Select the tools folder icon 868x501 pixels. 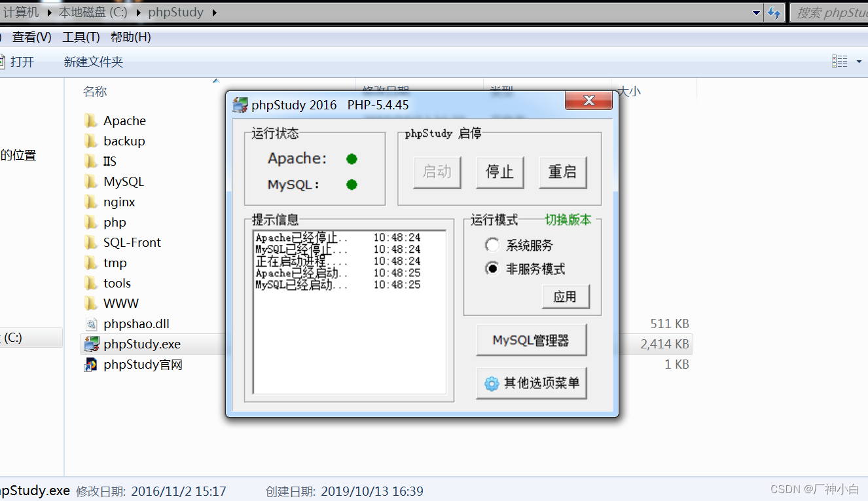click(x=91, y=283)
